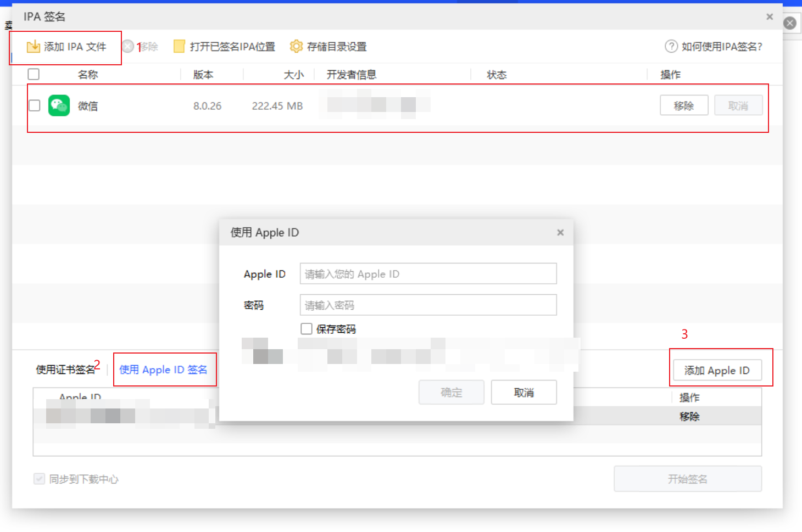Click the Version column header
This screenshot has height=532, width=802.
click(203, 75)
